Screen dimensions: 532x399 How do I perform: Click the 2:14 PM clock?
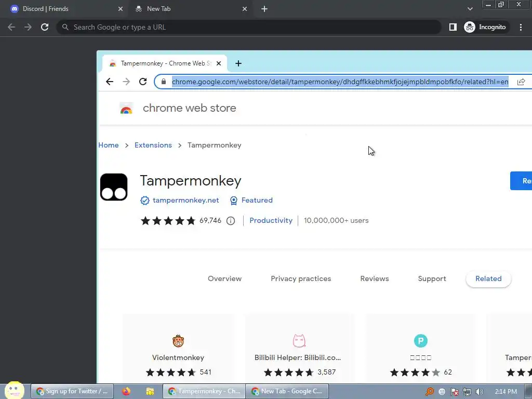(506, 392)
